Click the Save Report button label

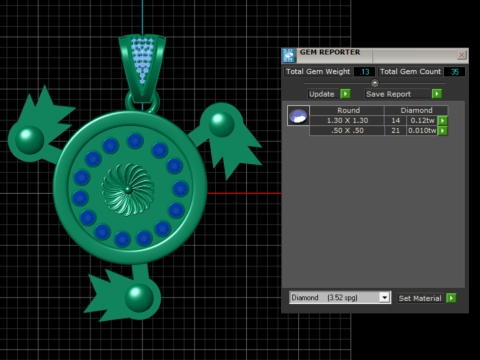389,94
